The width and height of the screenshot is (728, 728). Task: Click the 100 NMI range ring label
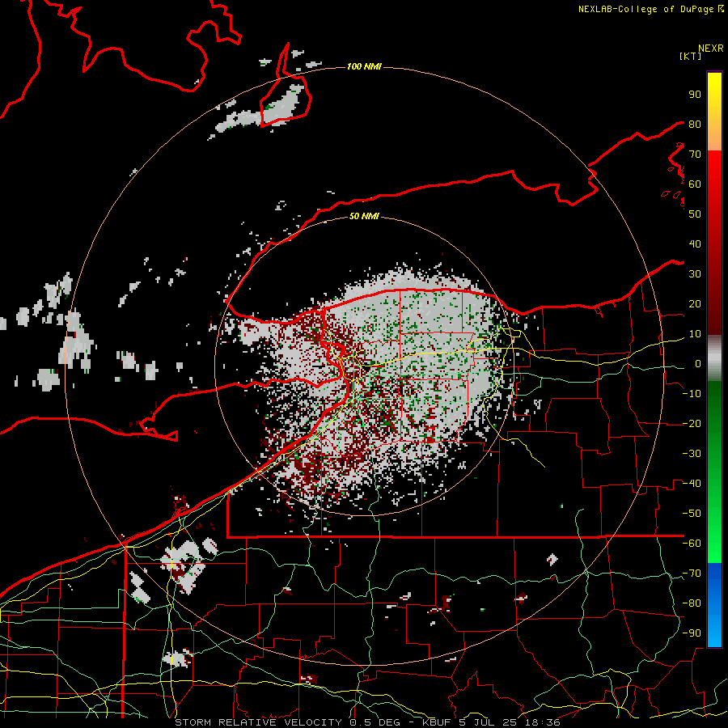click(x=364, y=66)
